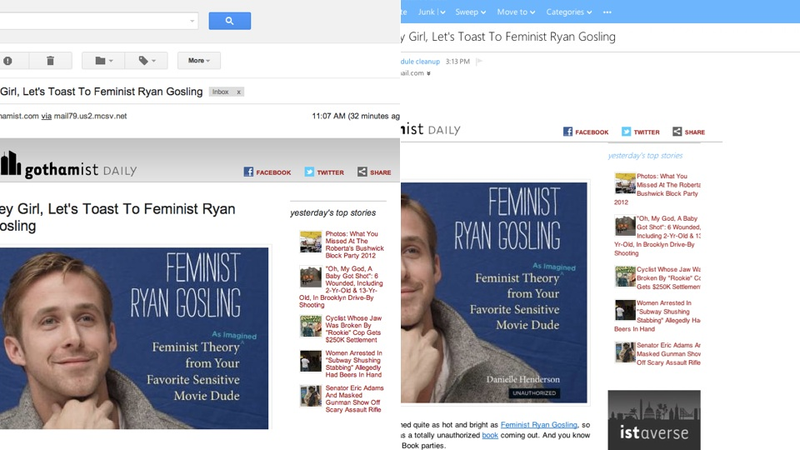Open the Outlook toolbar ellipsis more menu
Viewport: 800px width, 450px height.
(x=607, y=12)
